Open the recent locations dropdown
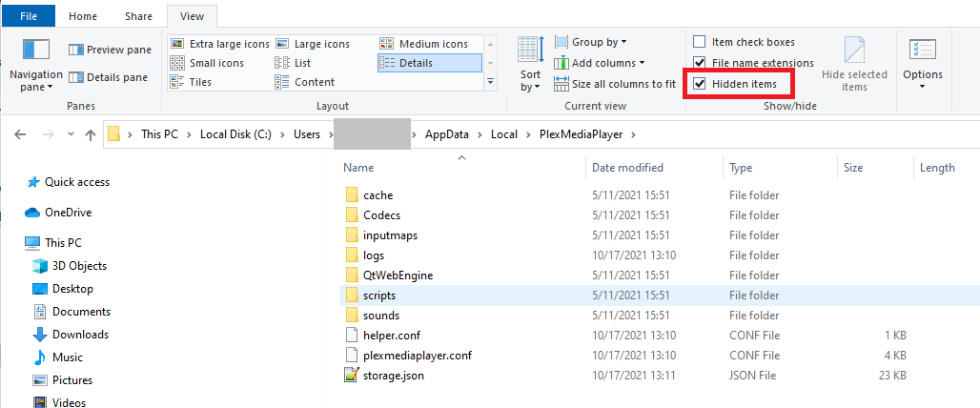The height and width of the screenshot is (408, 980). tap(71, 134)
